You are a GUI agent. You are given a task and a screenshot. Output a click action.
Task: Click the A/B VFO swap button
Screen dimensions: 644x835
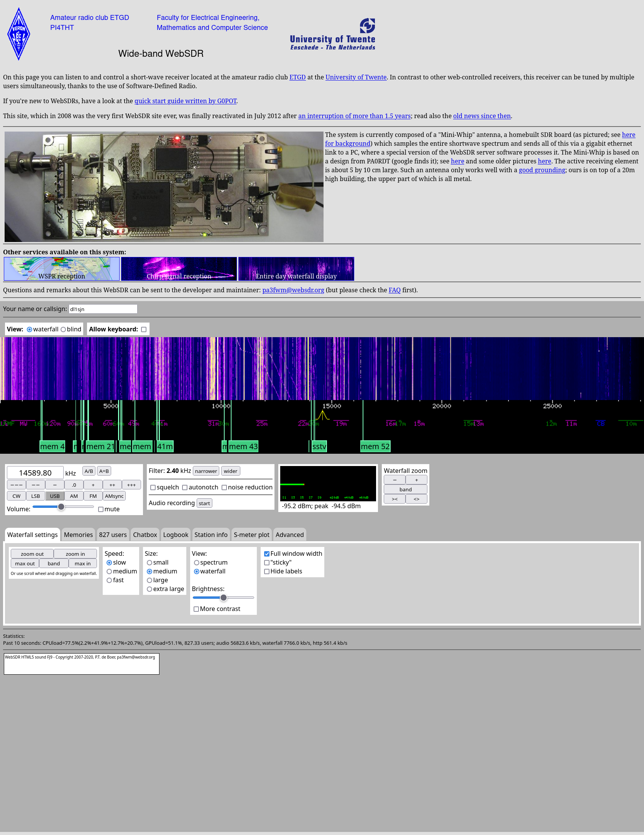(89, 471)
